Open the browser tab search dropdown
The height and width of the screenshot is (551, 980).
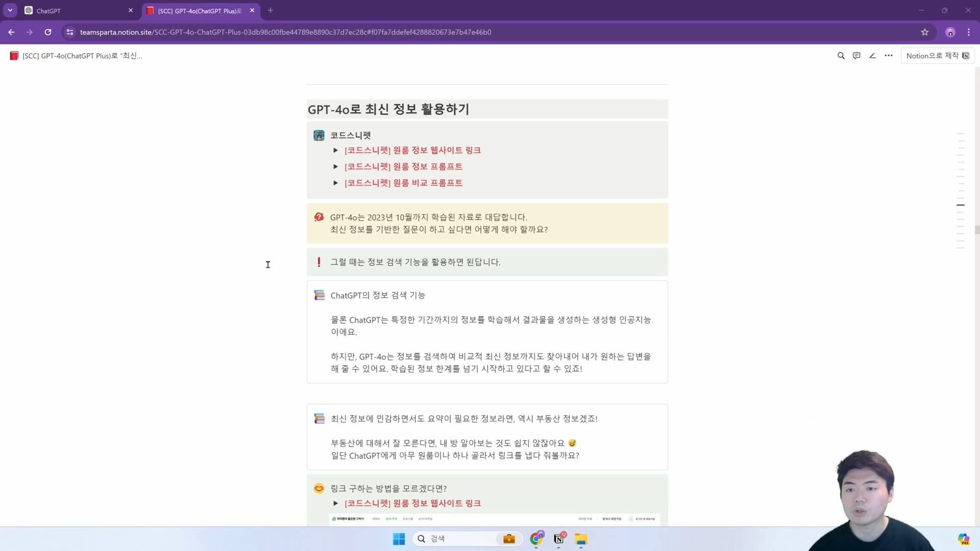[10, 10]
